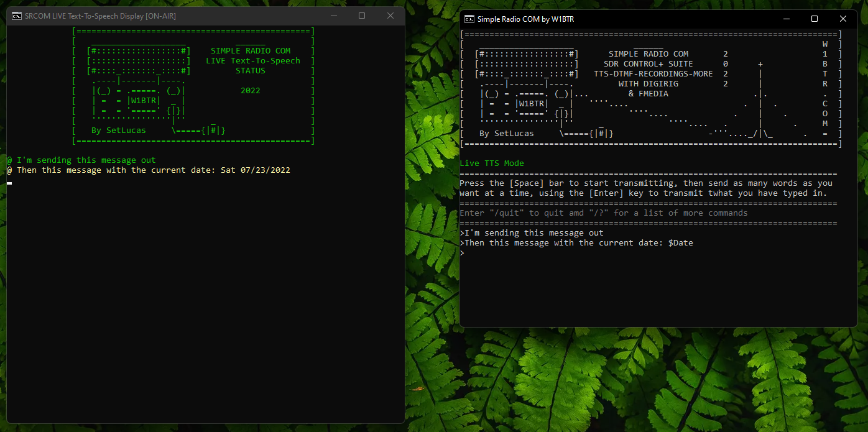Click the Simple Radio COM by W1BTR title
This screenshot has width=868, height=432.
click(x=525, y=19)
